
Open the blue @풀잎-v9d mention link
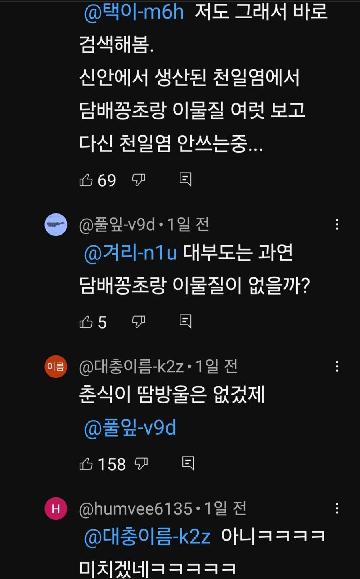130,428
